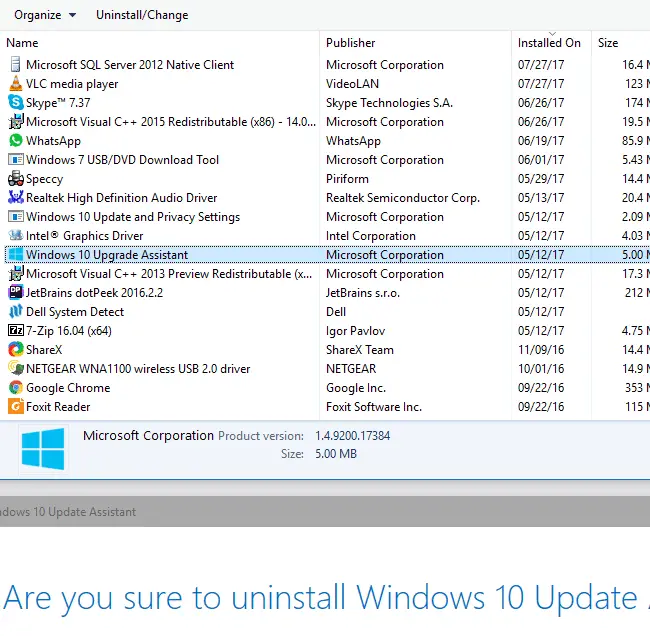Click the NETGEAR WNA1100 driver icon

coord(16,369)
